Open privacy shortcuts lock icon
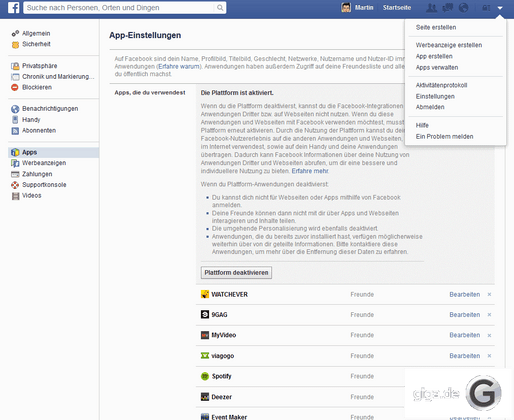 [x=486, y=8]
